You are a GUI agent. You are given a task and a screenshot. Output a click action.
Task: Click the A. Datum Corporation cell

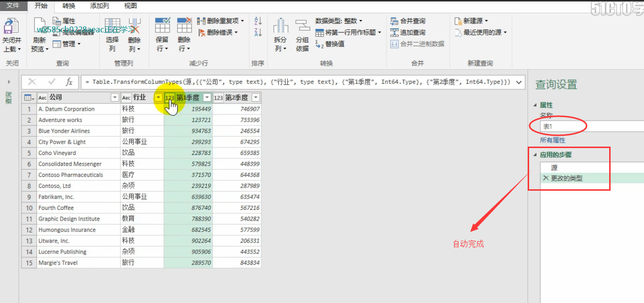point(79,109)
